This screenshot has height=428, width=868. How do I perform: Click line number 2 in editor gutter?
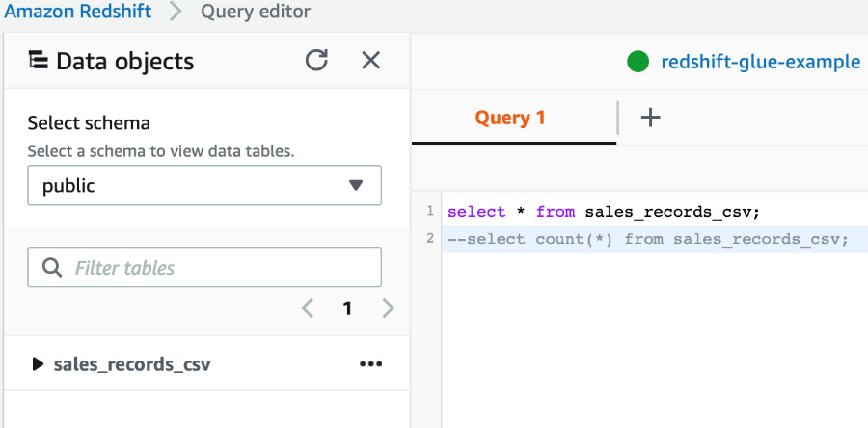(430, 238)
